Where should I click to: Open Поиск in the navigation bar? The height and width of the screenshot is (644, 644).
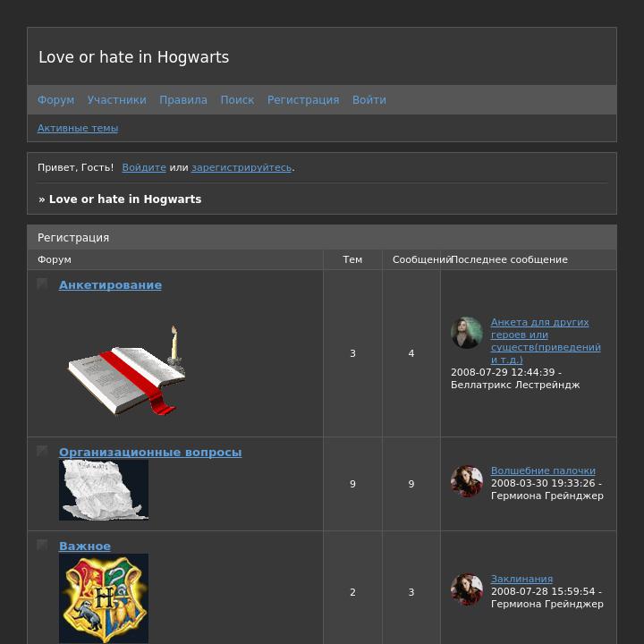click(237, 100)
